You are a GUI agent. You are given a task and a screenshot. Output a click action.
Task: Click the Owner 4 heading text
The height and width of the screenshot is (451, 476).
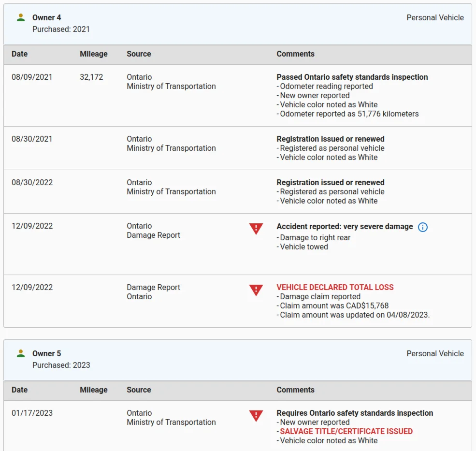click(x=46, y=17)
